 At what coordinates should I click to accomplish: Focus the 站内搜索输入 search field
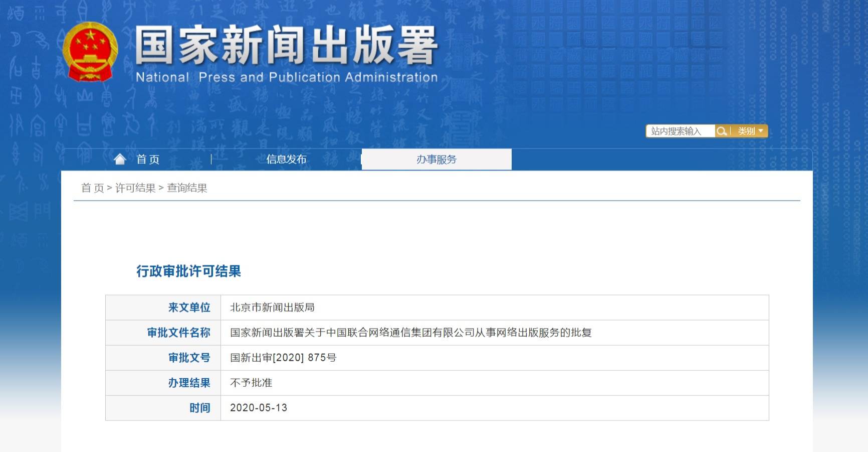(680, 131)
